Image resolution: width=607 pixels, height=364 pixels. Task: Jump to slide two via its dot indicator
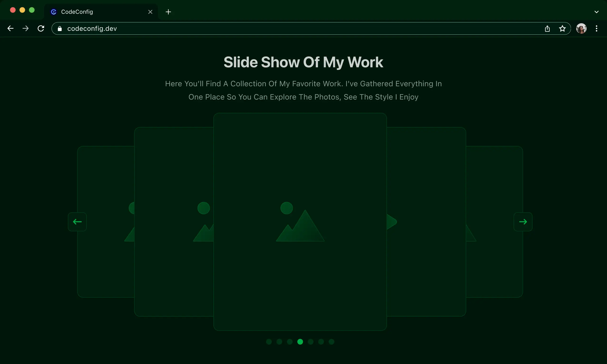pyautogui.click(x=279, y=341)
